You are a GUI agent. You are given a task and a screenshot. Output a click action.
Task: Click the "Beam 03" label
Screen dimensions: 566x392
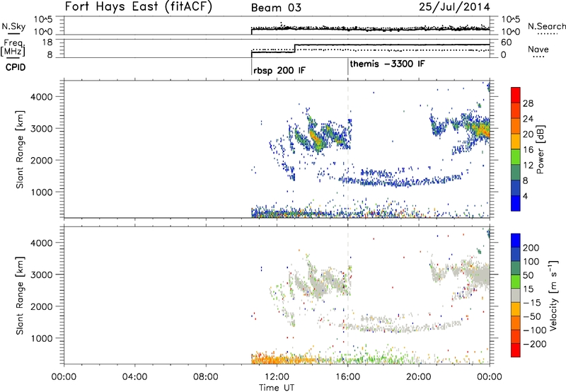276,8
